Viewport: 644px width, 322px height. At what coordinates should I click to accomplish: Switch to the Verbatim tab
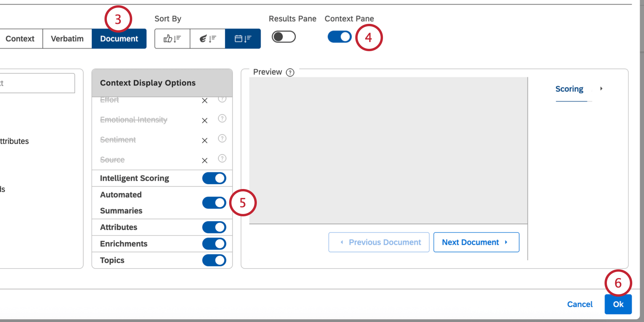[67, 38]
